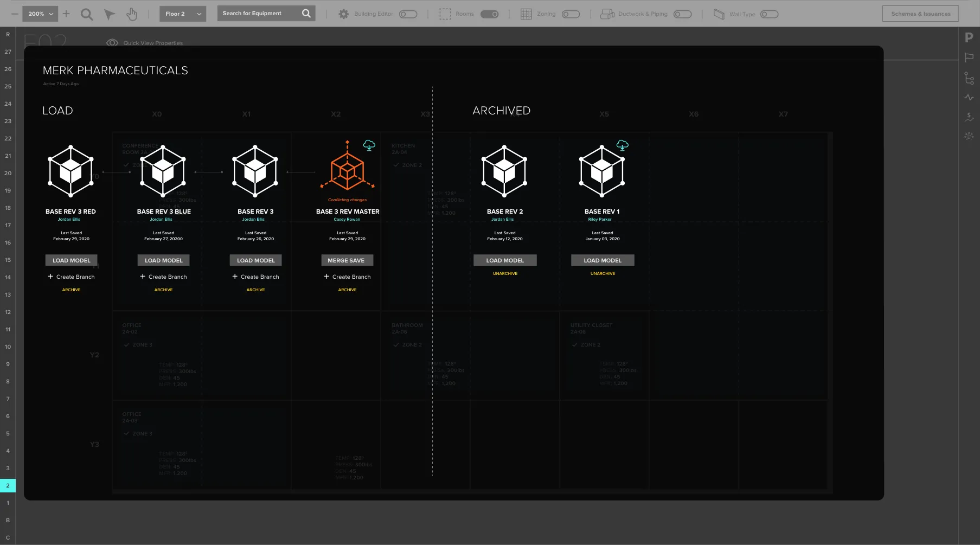
Task: Click the equipment search magnifier button
Action: [x=306, y=14]
